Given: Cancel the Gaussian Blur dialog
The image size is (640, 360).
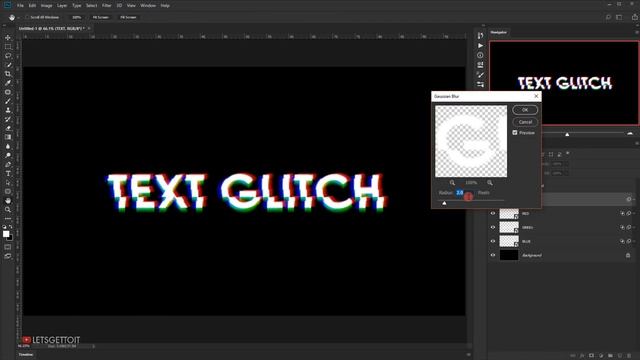Looking at the screenshot, I should pos(525,122).
